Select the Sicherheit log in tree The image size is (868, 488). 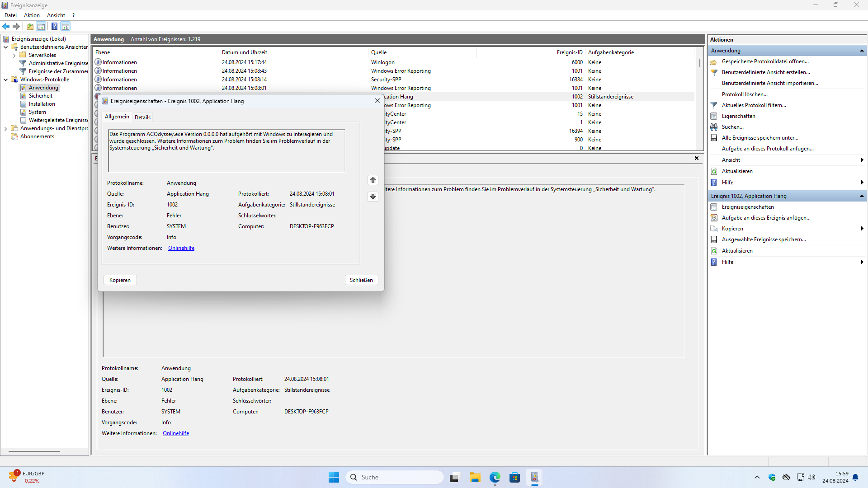tap(40, 96)
